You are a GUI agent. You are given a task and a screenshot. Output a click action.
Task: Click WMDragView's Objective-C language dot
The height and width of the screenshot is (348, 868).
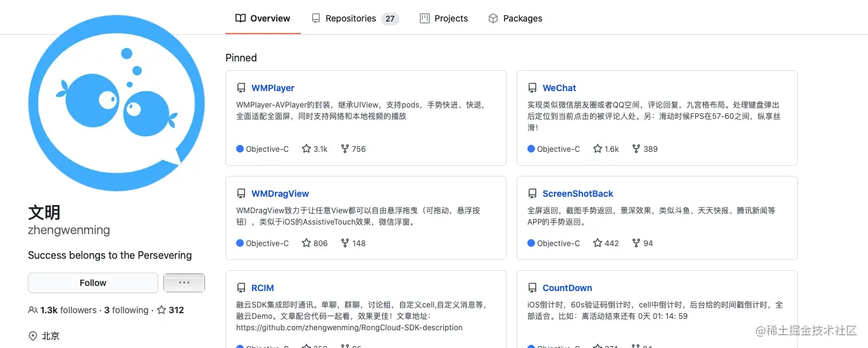click(240, 243)
